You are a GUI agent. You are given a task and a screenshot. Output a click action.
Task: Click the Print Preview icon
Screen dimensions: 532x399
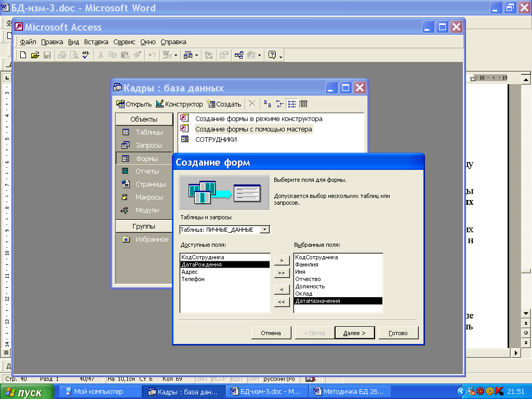click(x=74, y=55)
